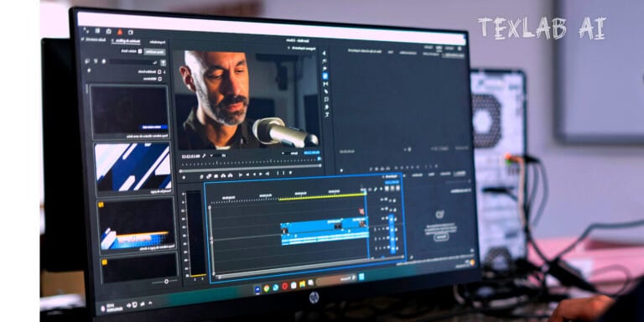Toggle the Libraries checkbox in Essential Graphics

[160, 78]
